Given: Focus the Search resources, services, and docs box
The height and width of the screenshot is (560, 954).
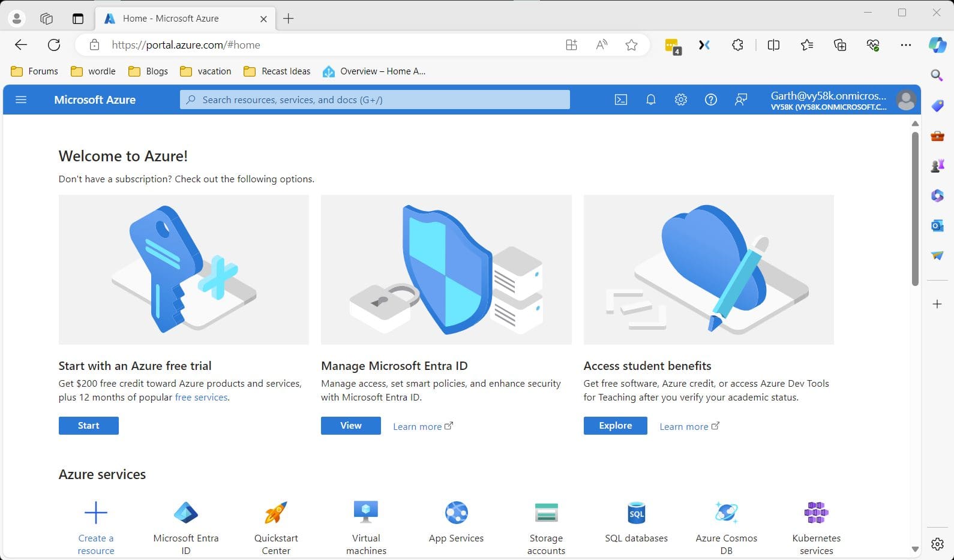Looking at the screenshot, I should tap(375, 100).
